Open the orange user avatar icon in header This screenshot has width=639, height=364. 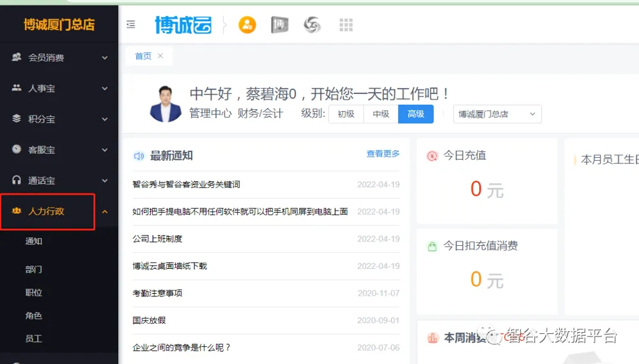click(247, 25)
